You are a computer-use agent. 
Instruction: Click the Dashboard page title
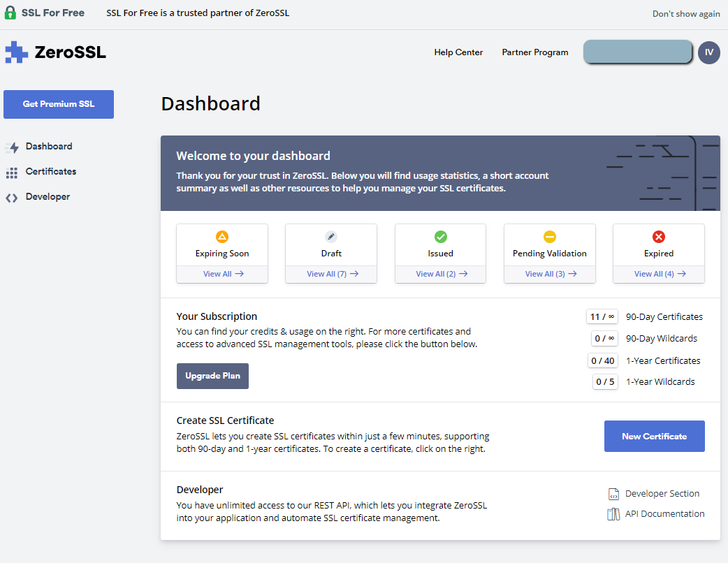pyautogui.click(x=211, y=103)
